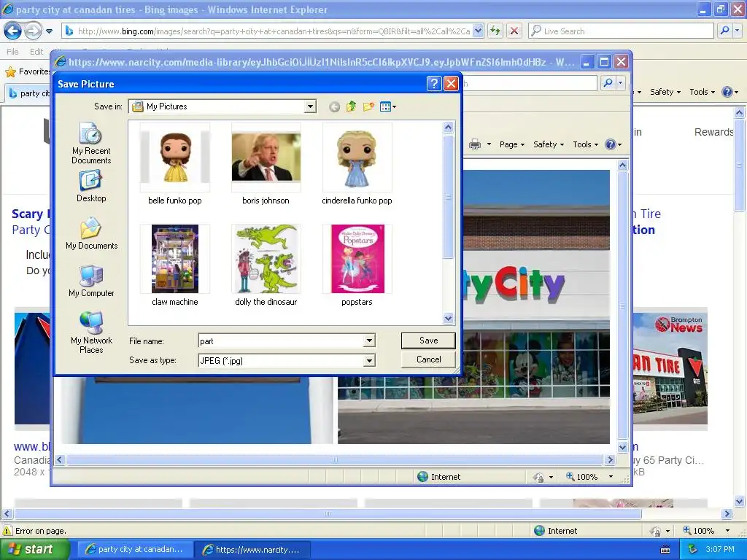
Task: Select Desktop in the places bar
Action: tap(91, 187)
